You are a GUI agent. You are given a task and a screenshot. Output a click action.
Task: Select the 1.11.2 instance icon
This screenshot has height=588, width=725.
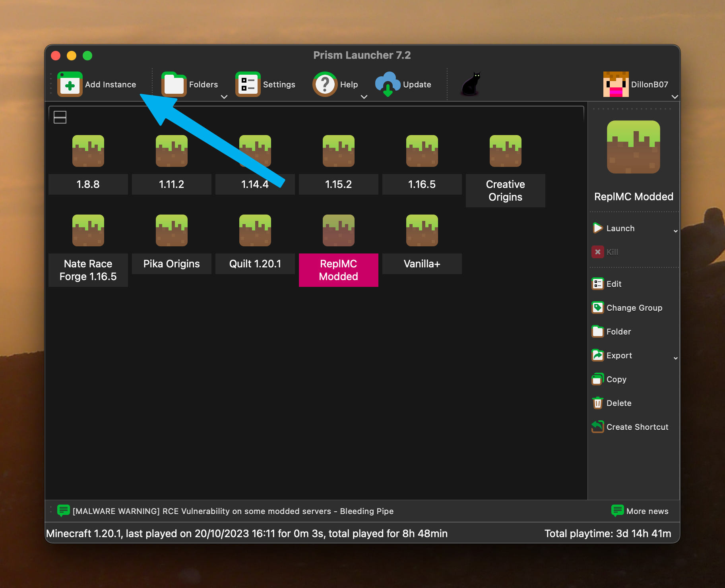coord(172,151)
